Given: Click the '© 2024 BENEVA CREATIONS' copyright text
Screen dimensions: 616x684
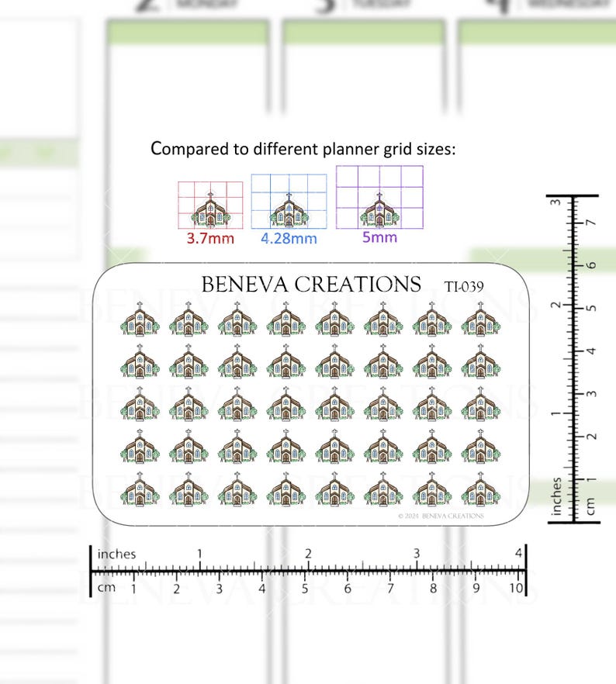Looking at the screenshot, I should (441, 516).
